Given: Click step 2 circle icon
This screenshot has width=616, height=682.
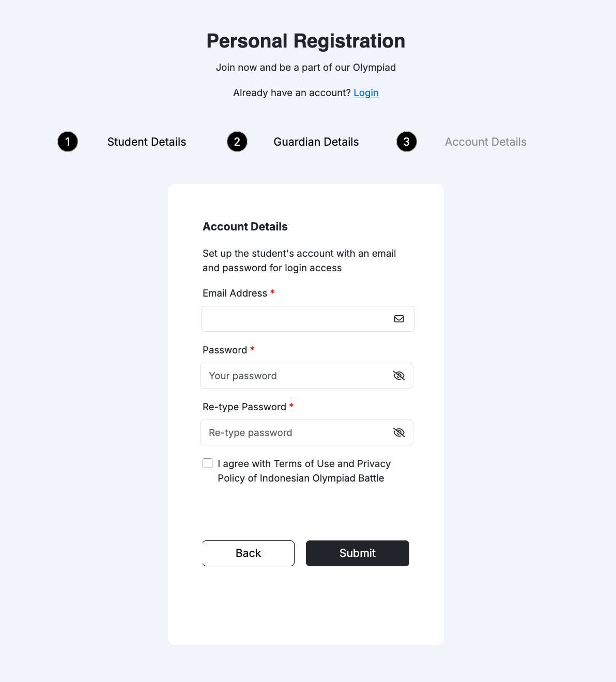Looking at the screenshot, I should [x=237, y=142].
